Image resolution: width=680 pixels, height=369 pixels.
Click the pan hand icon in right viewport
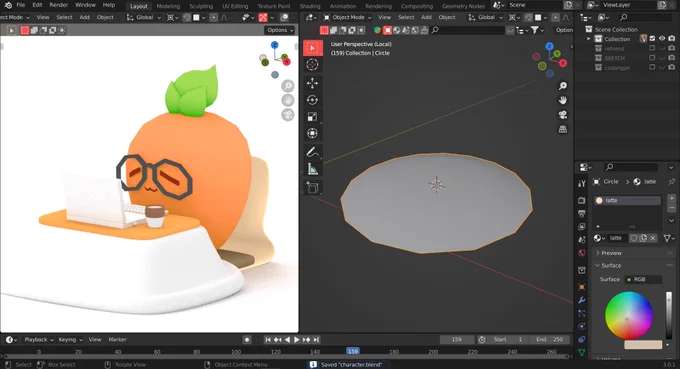pyautogui.click(x=562, y=100)
